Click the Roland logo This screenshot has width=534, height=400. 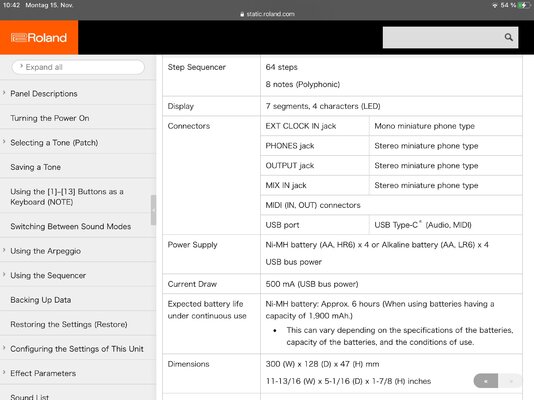[x=39, y=37]
